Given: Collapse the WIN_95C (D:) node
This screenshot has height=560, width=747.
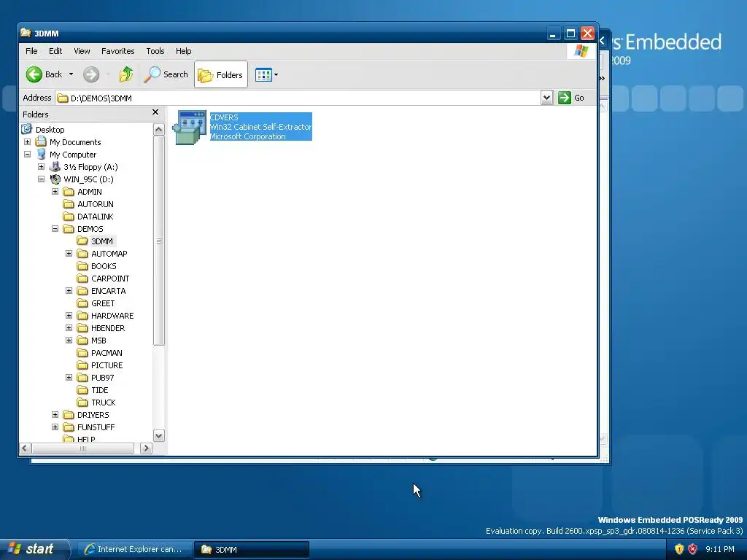Looking at the screenshot, I should pyautogui.click(x=41, y=179).
